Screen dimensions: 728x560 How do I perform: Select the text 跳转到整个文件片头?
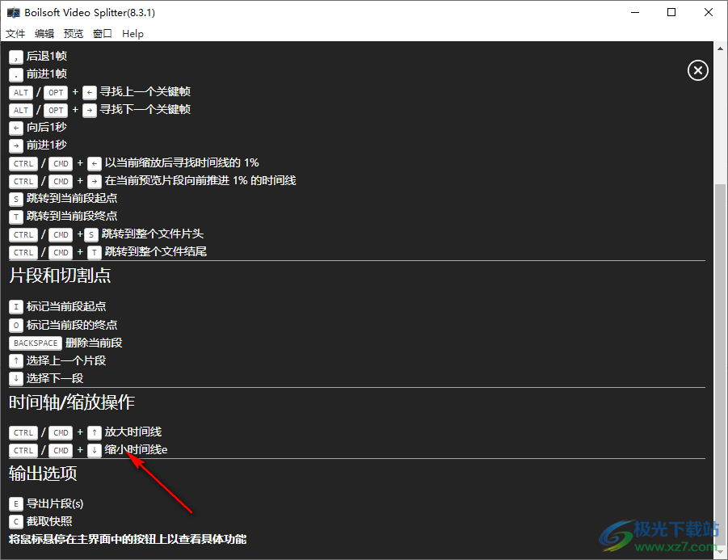(152, 234)
